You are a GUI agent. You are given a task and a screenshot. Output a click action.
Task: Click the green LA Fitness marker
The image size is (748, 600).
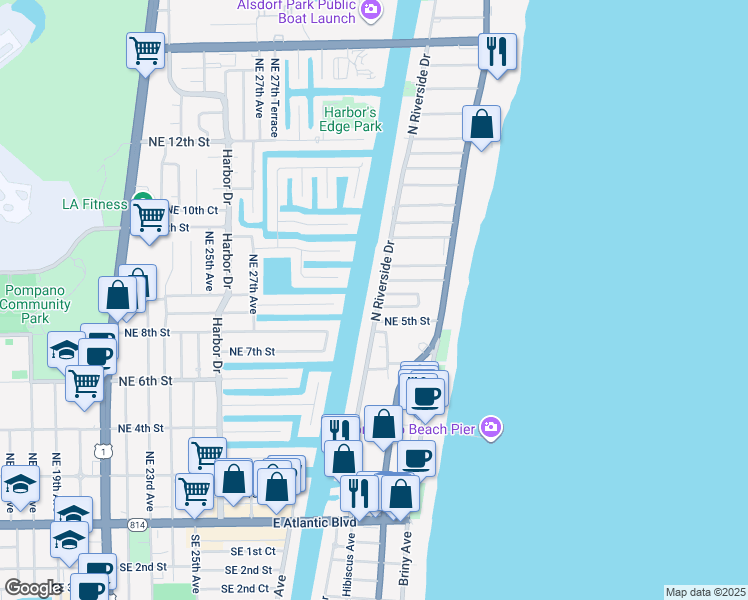142,200
